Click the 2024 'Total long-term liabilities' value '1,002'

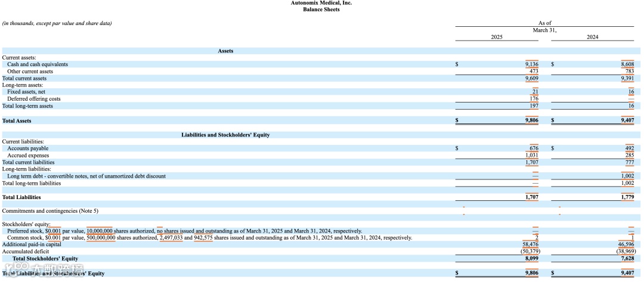[627, 183]
